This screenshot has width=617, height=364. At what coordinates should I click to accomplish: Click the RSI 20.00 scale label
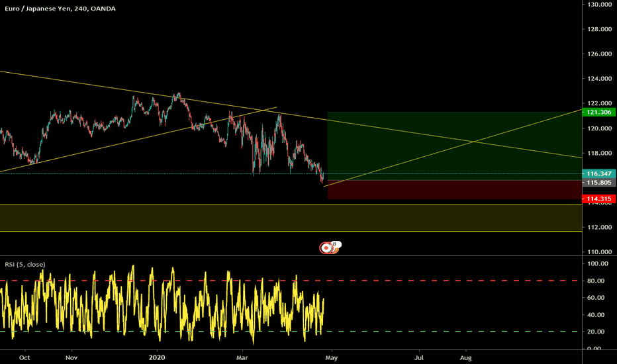pyautogui.click(x=596, y=332)
